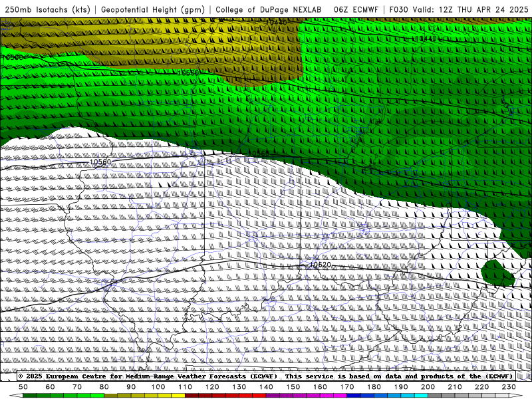
Task: Click the 100 value on the color scale
Action: tap(158, 387)
